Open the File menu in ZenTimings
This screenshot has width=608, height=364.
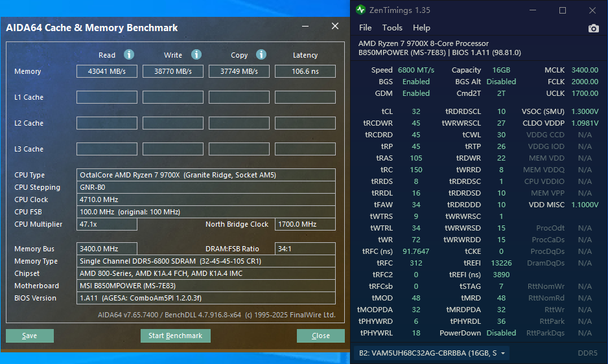click(365, 28)
